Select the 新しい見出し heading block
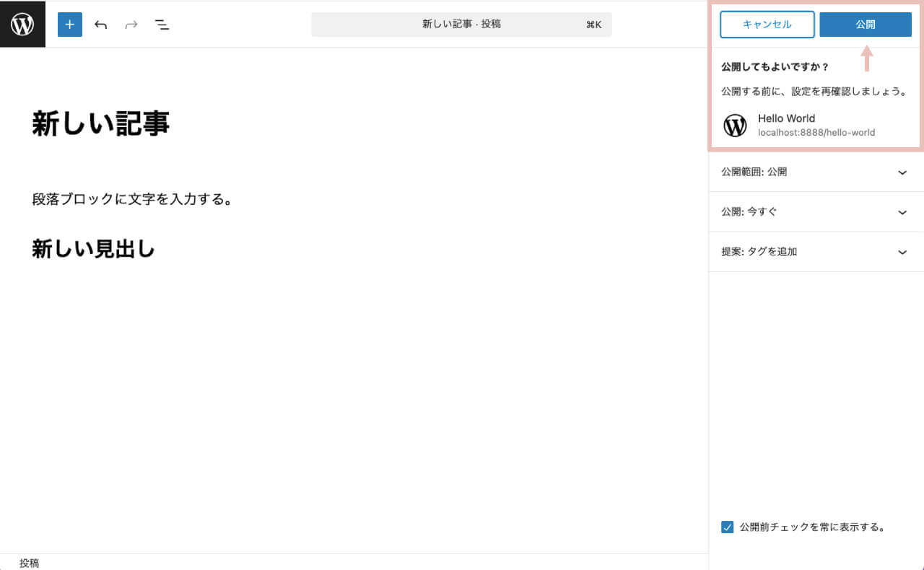Image resolution: width=924 pixels, height=570 pixels. 92,248
